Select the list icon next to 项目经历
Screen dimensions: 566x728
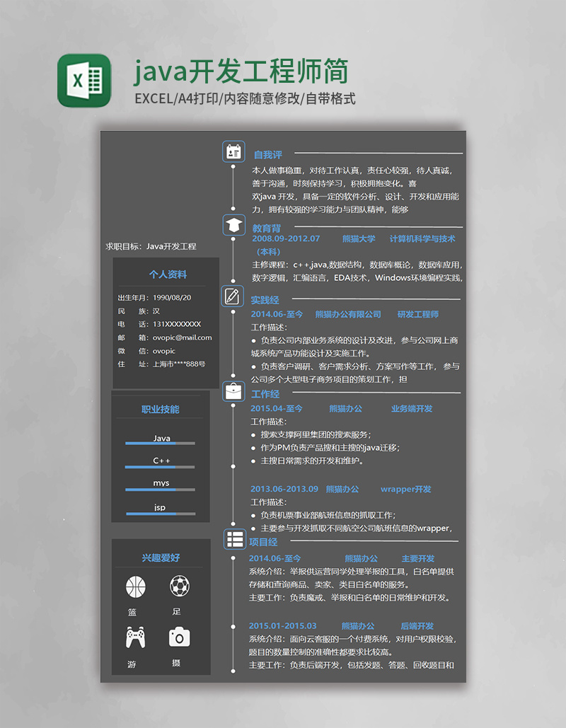pos(233,538)
